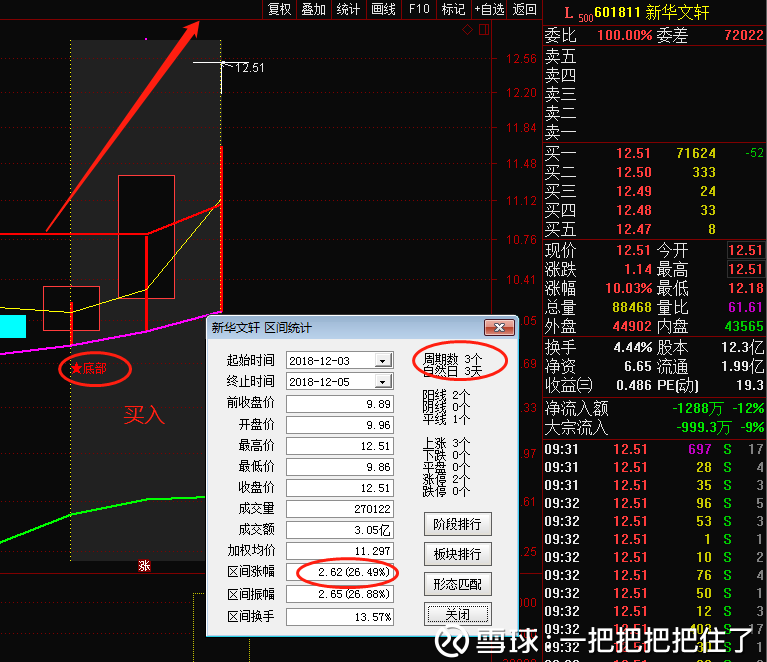Click the 开盘价 field showing 9.96
767x662 pixels.
point(340,425)
